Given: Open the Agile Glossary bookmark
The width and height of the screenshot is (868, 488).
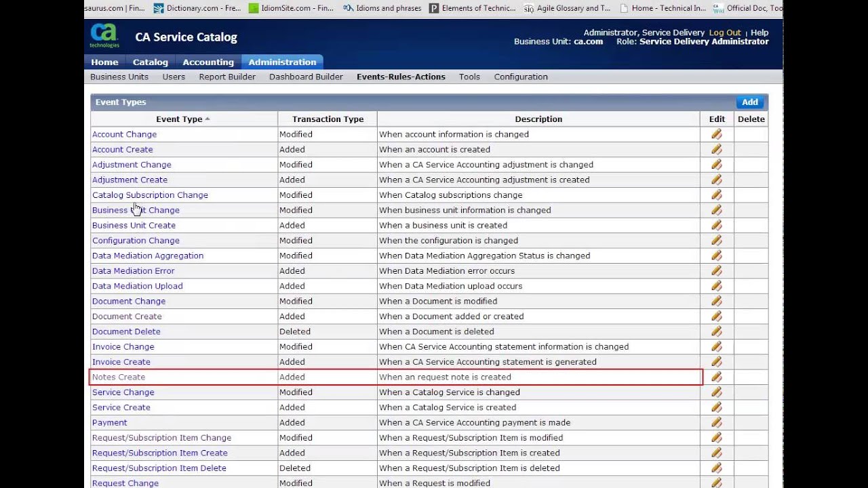Looking at the screenshot, I should 568,8.
